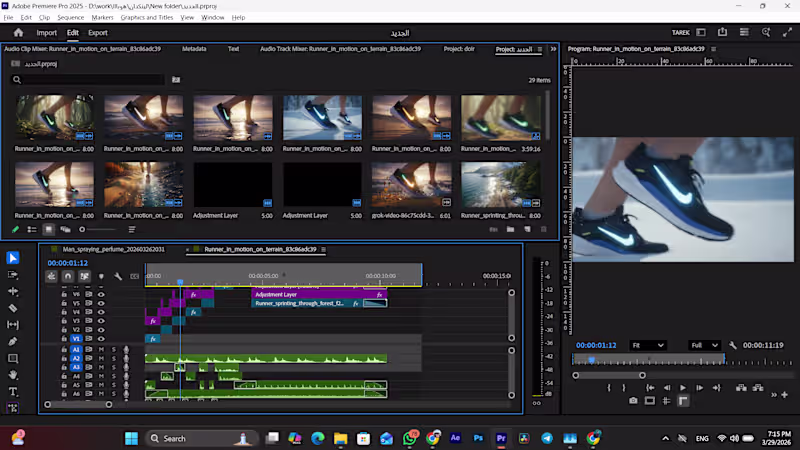
Task: Pick the Razor tool
Action: click(13, 308)
